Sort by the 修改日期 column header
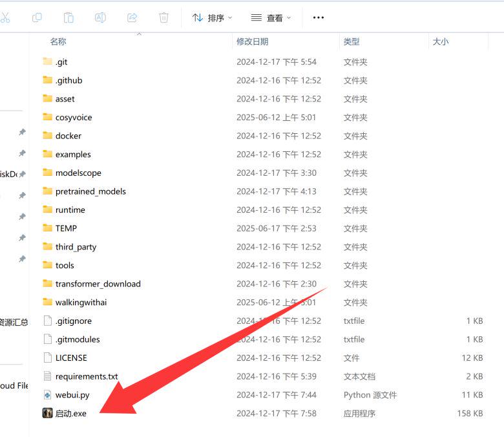Screen dimensions: 504x437 (x=252, y=41)
